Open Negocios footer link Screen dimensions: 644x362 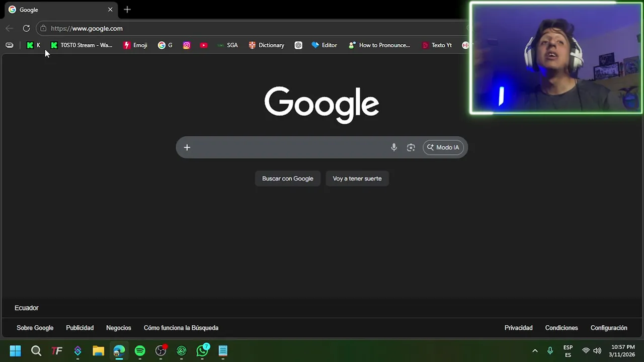pyautogui.click(x=119, y=328)
